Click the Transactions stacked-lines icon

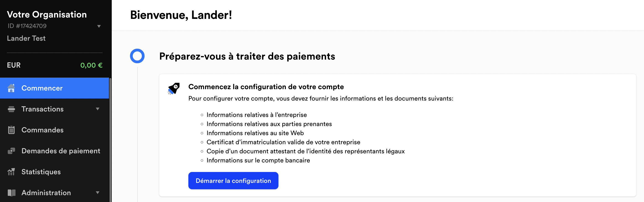tap(11, 109)
